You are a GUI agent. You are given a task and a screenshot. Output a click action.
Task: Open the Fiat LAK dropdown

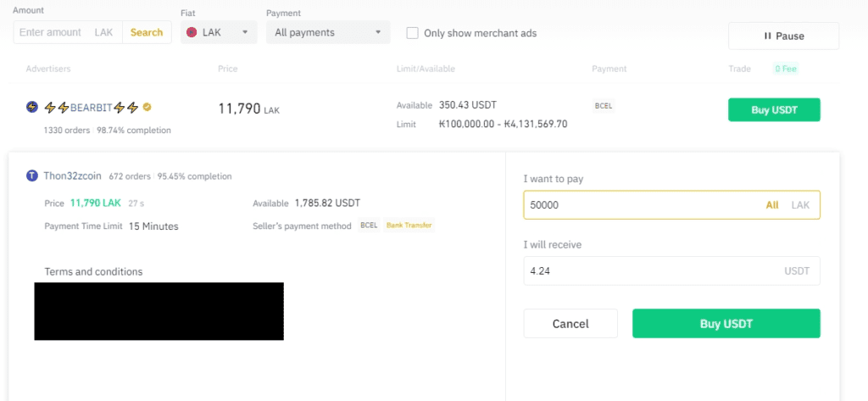(x=219, y=32)
